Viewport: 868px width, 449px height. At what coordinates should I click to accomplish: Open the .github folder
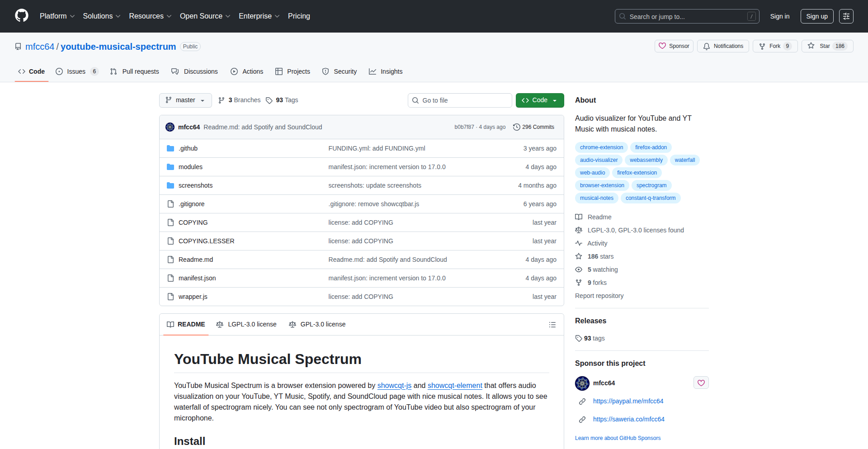click(x=188, y=148)
